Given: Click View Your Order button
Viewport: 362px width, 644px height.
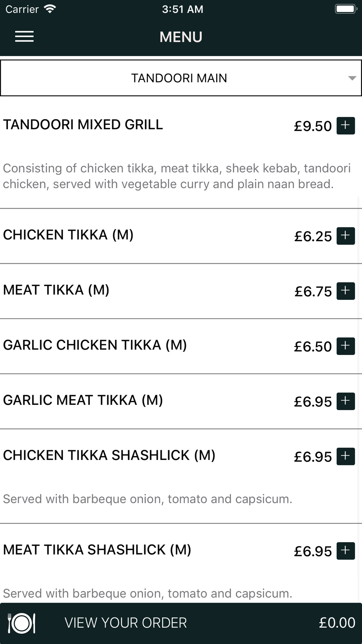Looking at the screenshot, I should tap(181, 623).
